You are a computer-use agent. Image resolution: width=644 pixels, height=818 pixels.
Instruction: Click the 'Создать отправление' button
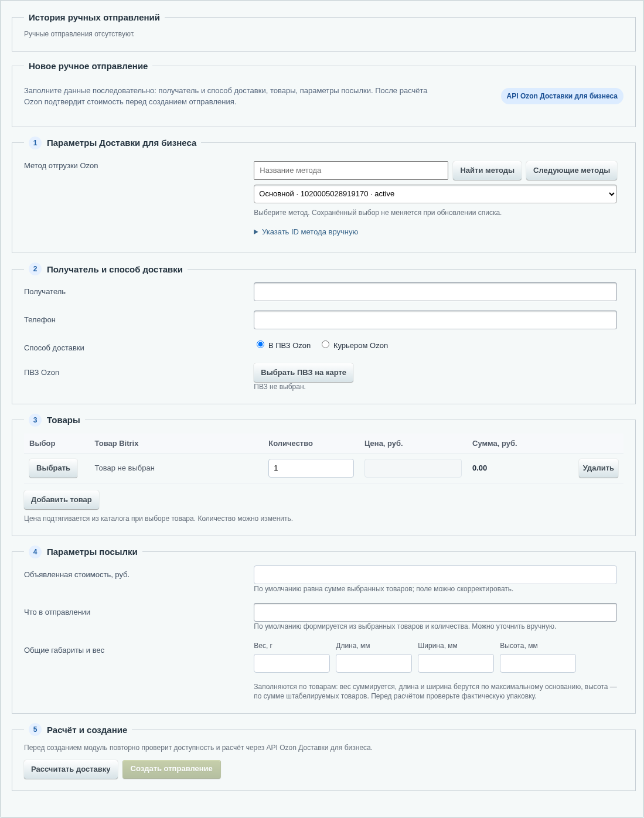click(172, 769)
